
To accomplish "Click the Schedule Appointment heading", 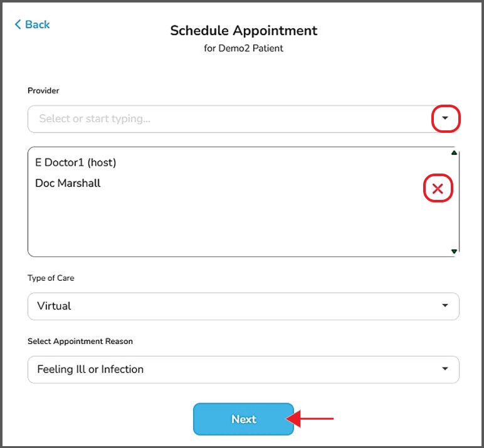I will click(x=244, y=30).
